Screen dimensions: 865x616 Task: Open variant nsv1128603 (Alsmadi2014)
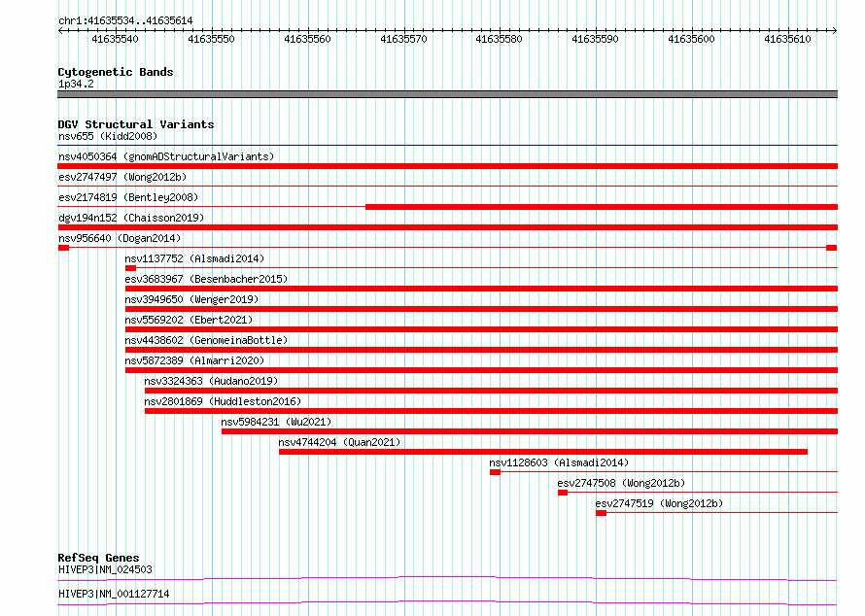559,462
